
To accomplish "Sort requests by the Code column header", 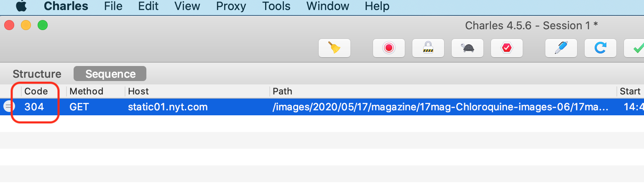I will point(36,91).
